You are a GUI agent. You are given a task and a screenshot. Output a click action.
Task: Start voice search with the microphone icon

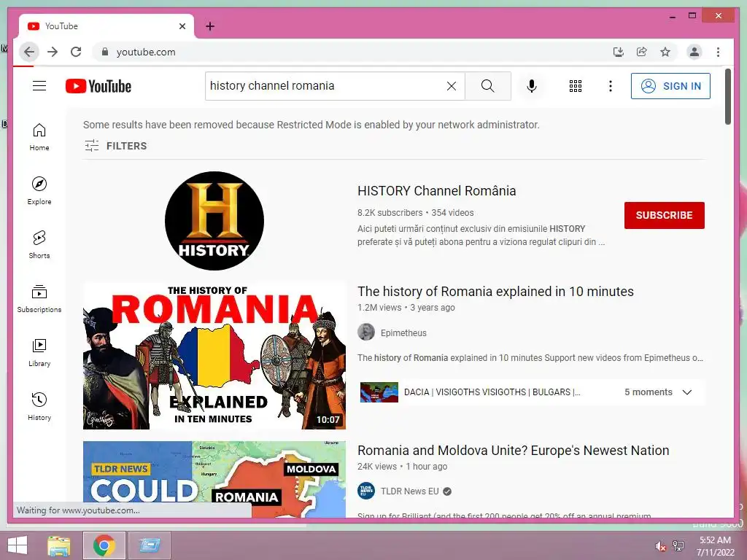[532, 86]
